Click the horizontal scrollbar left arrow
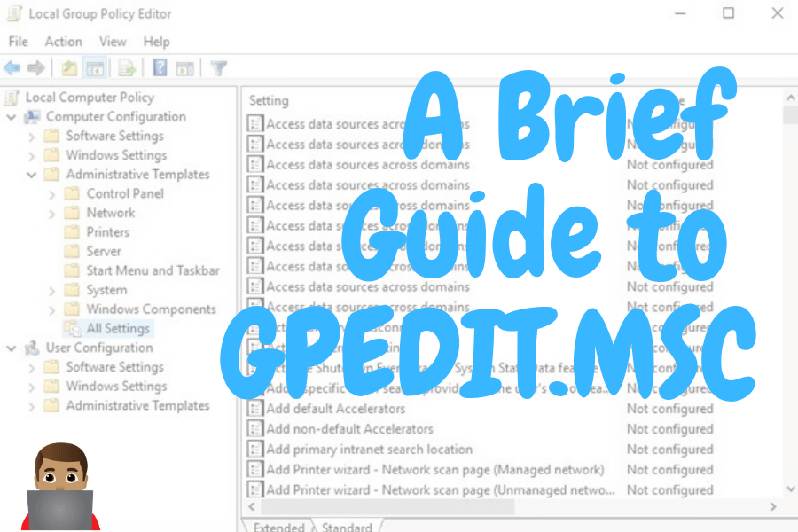The width and height of the screenshot is (798, 532). pos(252,506)
